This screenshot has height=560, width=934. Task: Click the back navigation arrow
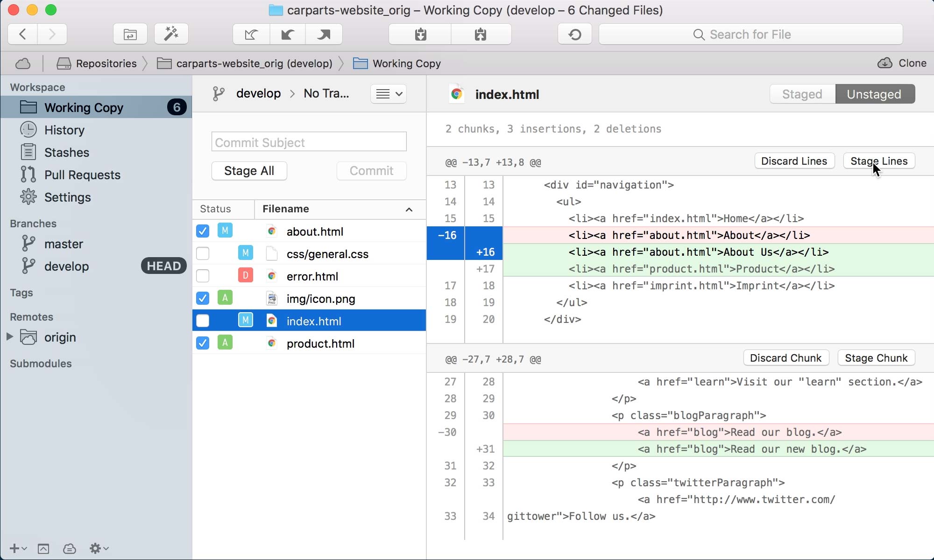click(21, 34)
